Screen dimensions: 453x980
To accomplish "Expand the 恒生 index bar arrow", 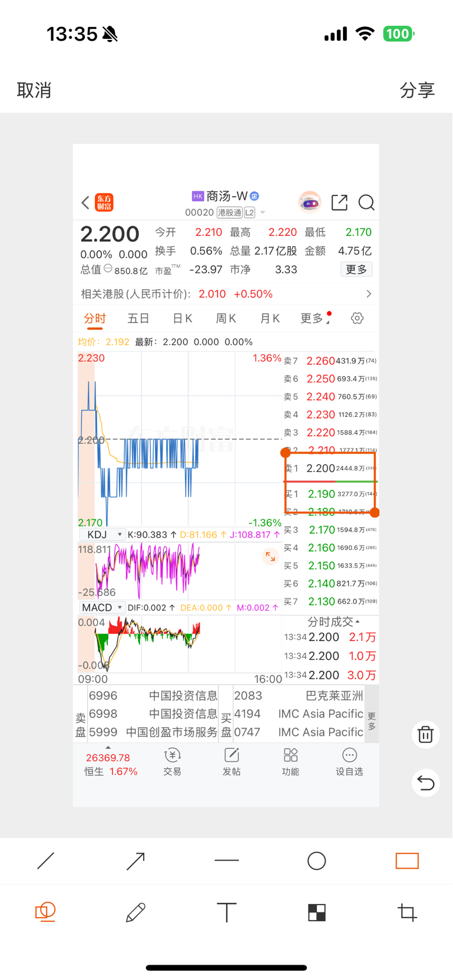I will [x=108, y=748].
